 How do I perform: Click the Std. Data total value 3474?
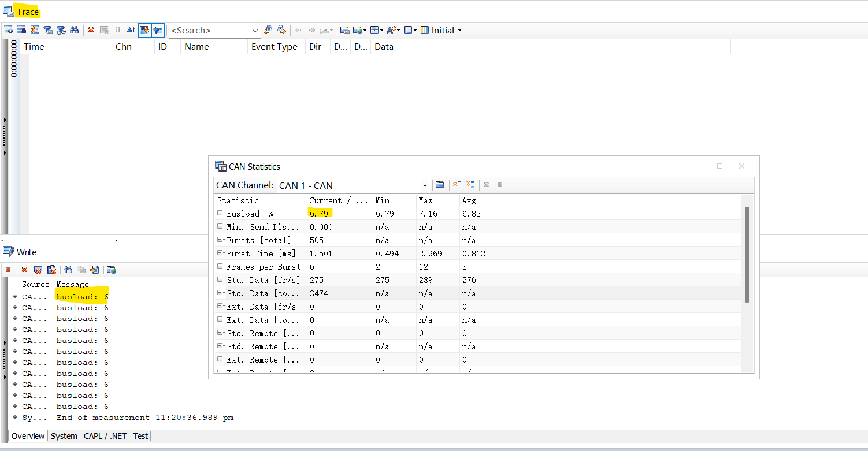319,293
